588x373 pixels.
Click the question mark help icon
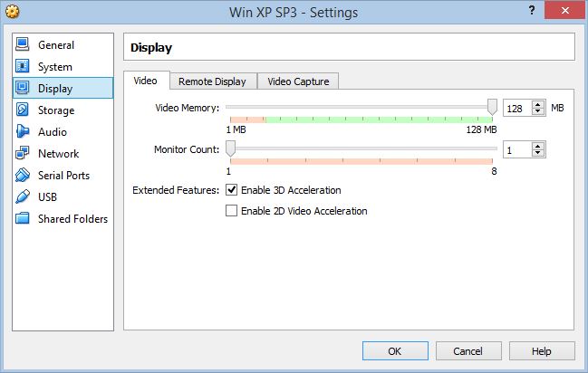pyautogui.click(x=532, y=11)
